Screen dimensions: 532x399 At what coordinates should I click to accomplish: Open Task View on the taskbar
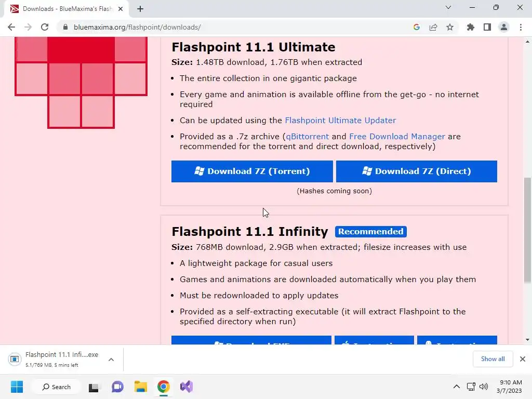click(x=95, y=387)
